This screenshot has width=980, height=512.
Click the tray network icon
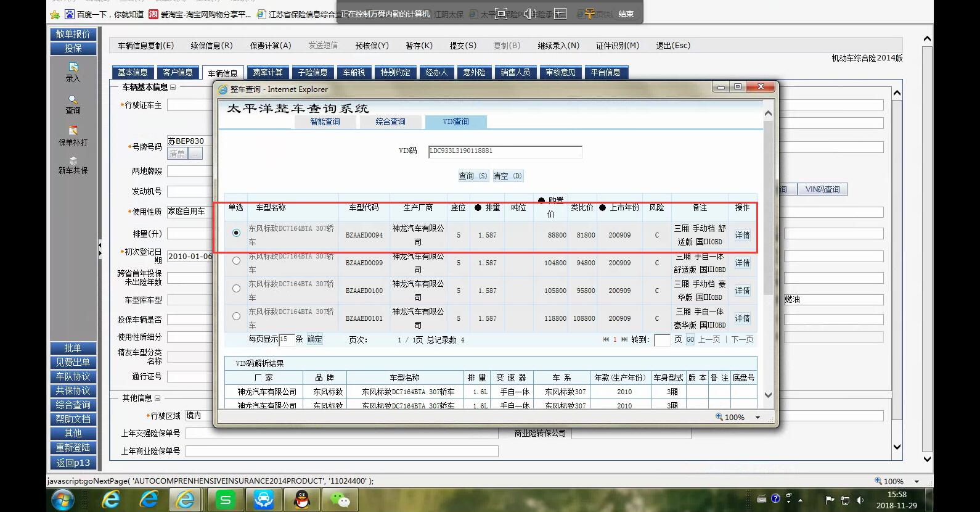(x=845, y=500)
